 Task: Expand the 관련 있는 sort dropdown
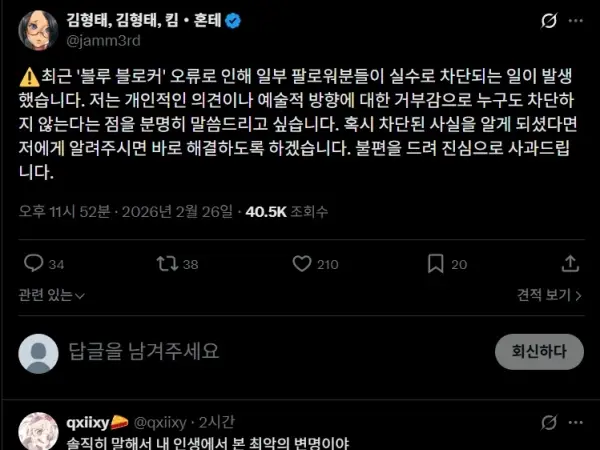click(52, 295)
